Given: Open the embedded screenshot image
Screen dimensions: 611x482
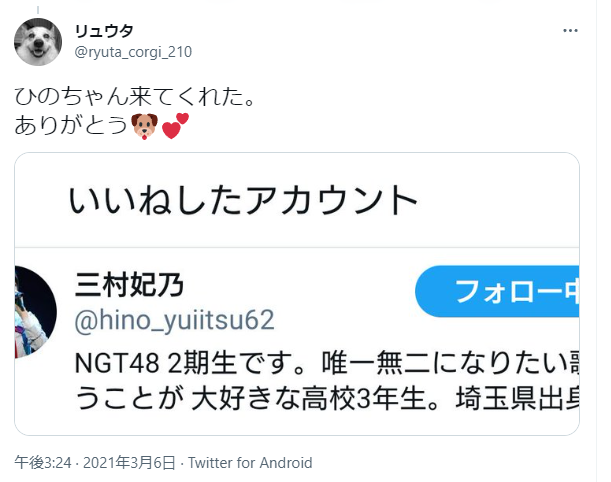Looking at the screenshot, I should point(297,294).
